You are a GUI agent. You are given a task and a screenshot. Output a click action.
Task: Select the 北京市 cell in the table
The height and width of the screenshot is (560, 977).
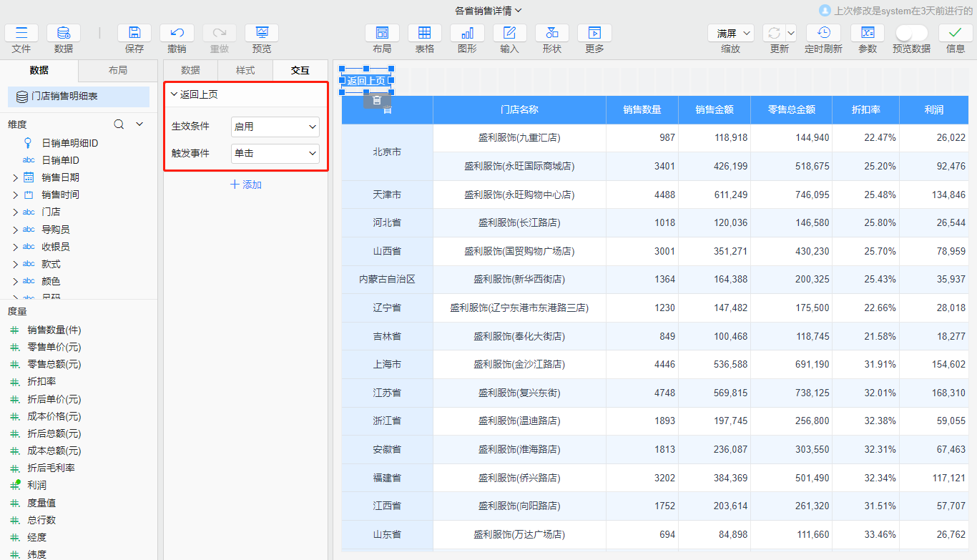pos(386,152)
